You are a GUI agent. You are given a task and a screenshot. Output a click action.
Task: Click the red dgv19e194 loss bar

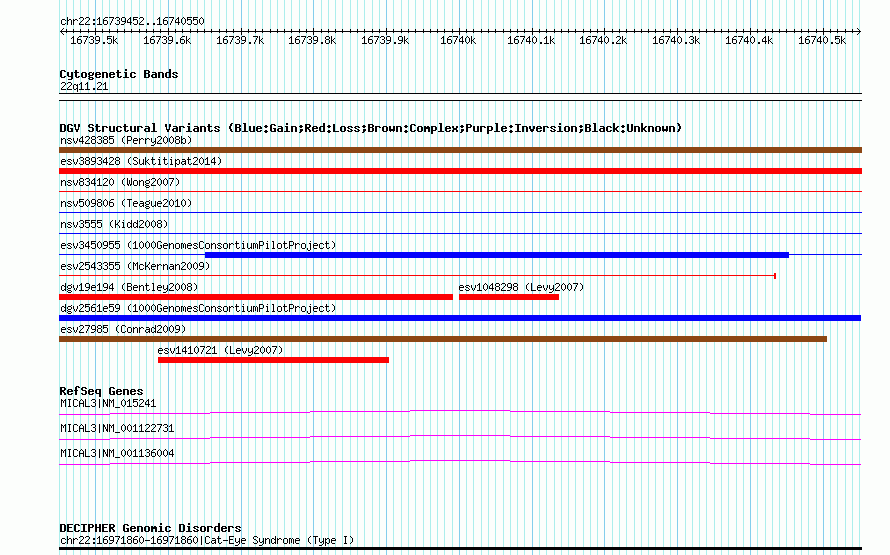coord(256,297)
